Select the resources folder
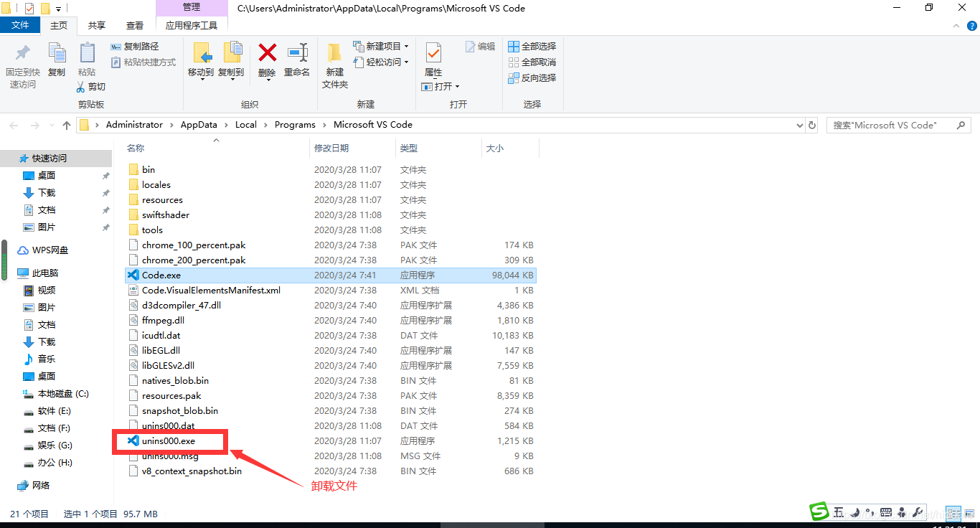Screen dimensions: 980x528 point(162,200)
